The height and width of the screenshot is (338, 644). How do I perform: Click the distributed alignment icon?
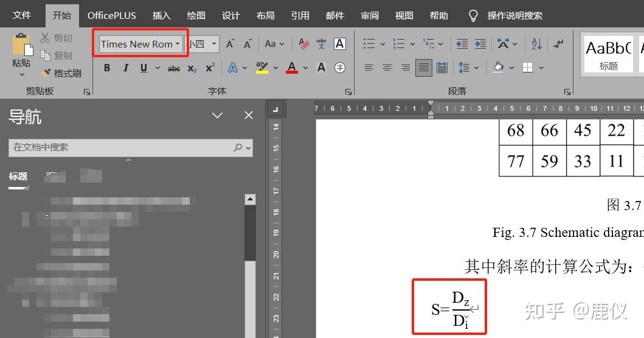442,68
